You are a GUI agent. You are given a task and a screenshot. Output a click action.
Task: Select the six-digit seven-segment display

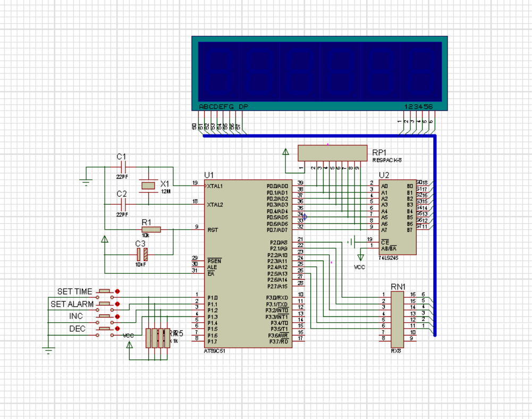coord(319,73)
